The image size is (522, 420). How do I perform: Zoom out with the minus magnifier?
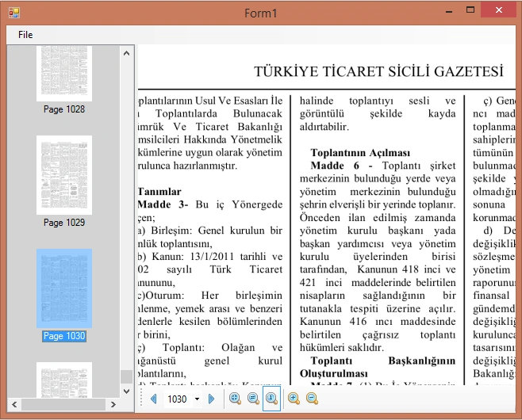[x=312, y=398]
